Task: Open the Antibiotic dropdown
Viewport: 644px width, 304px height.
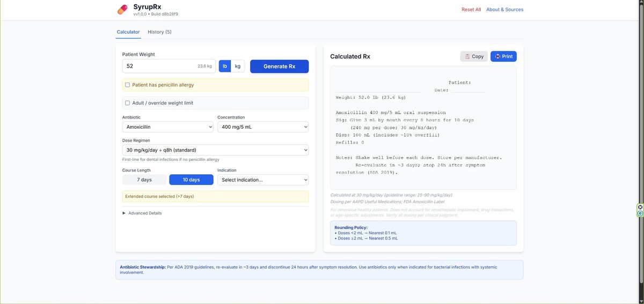Action: pos(168,127)
